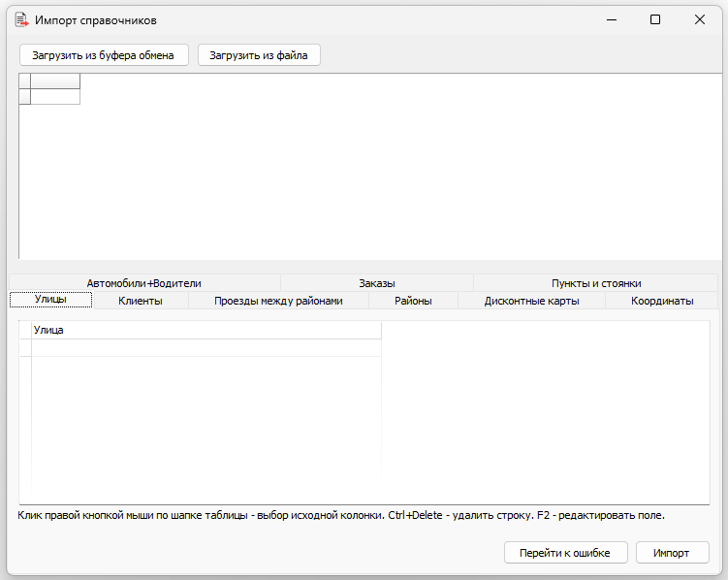Open the Координаты tab
The height and width of the screenshot is (580, 728).
(x=662, y=301)
